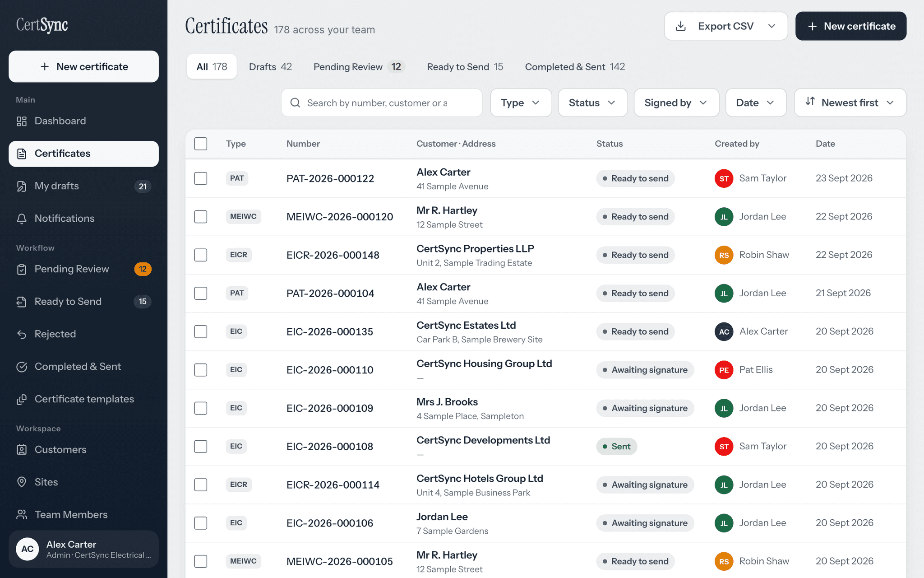Screen dimensions: 924x578
Task: Click the EICR type tag on EICR-2026-000148
Action: (239, 255)
